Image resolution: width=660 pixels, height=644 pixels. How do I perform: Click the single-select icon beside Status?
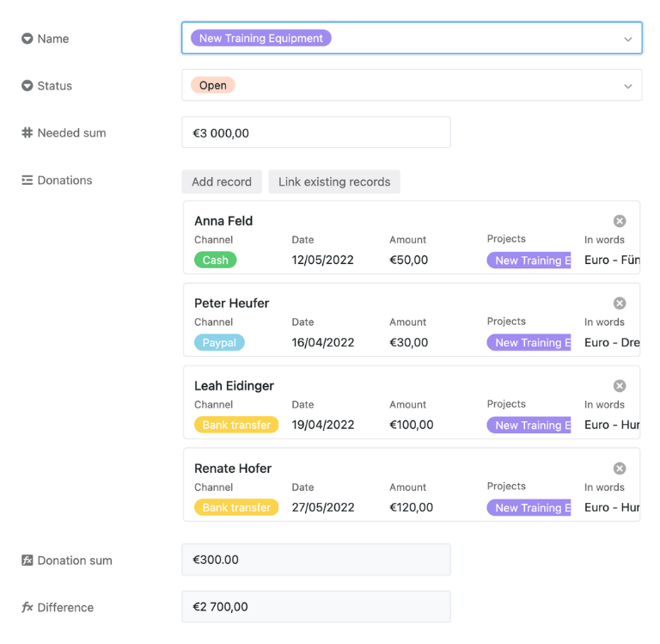point(27,85)
